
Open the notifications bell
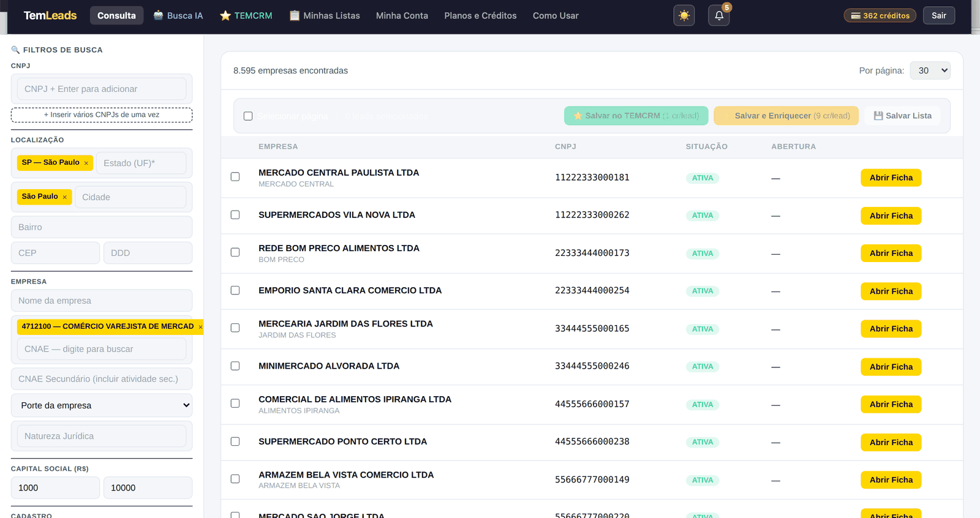click(x=719, y=15)
